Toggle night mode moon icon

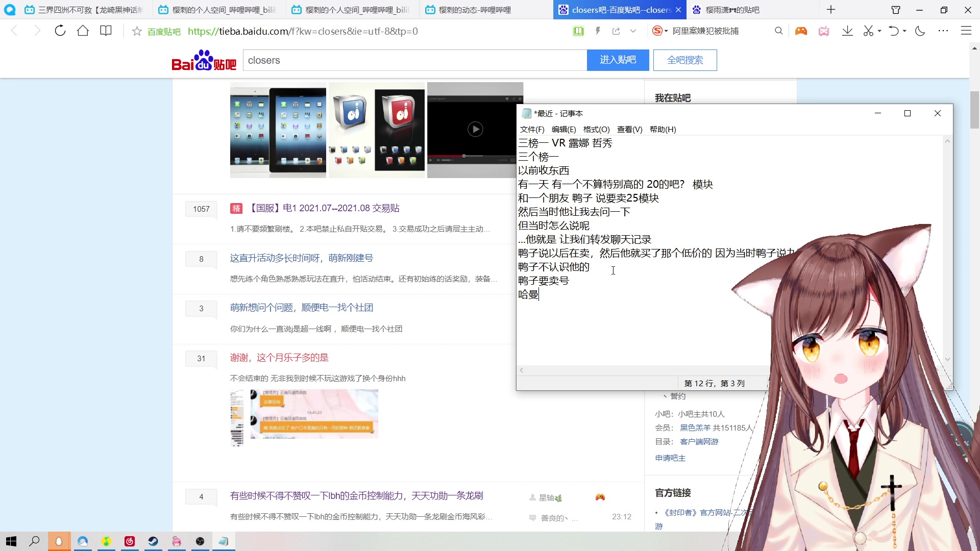[920, 31]
